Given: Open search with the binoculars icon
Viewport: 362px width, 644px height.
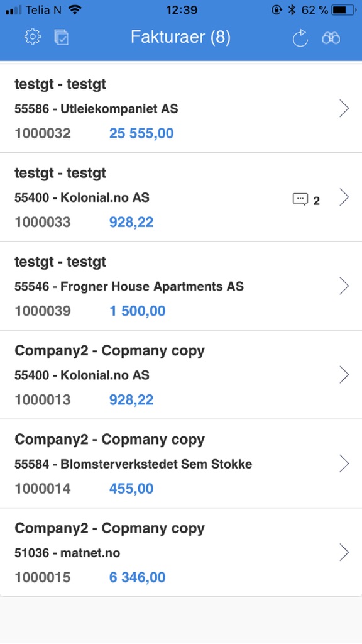Looking at the screenshot, I should [331, 38].
